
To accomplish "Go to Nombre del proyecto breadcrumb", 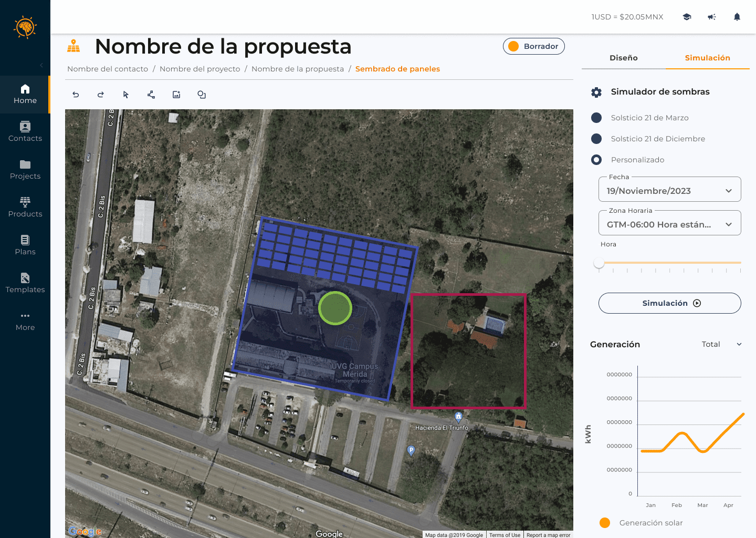I will pos(199,69).
